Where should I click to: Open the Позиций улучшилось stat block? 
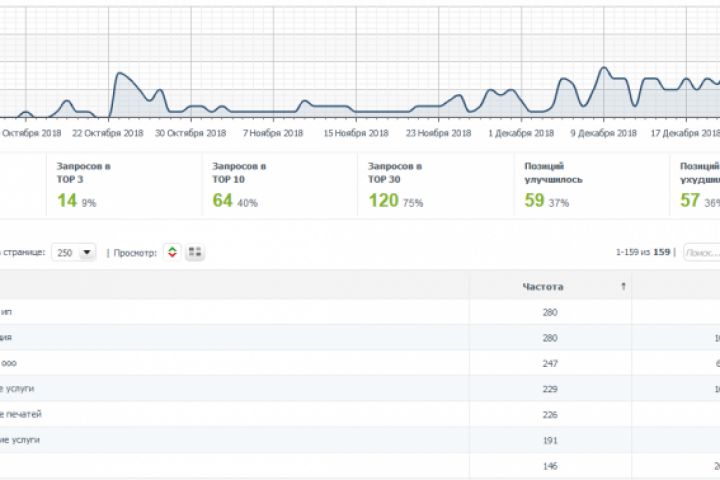[591, 185]
